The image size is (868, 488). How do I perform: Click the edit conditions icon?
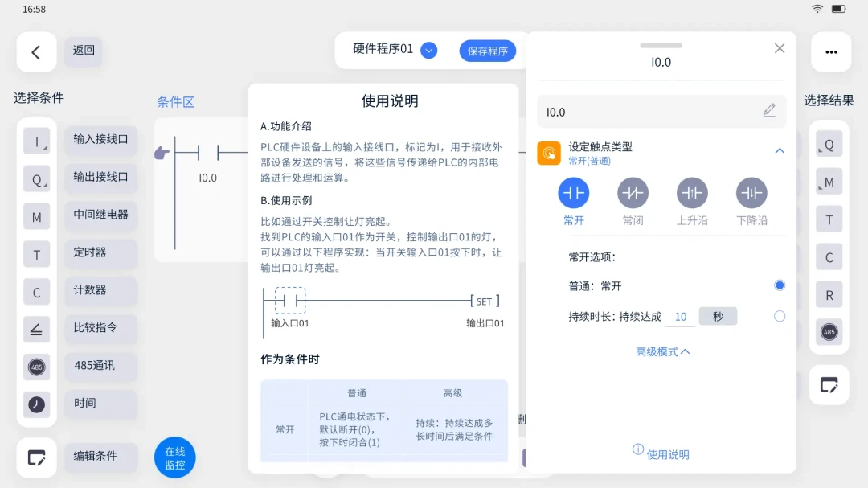(36, 457)
